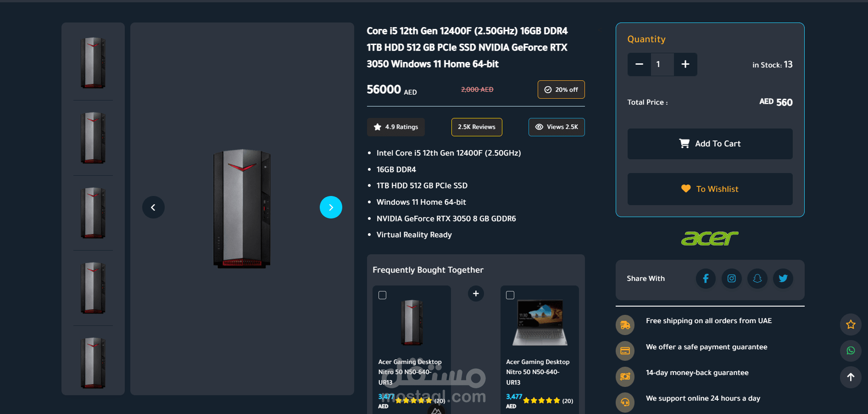Open the 2.5K Reviews tab
Screen dimensions: 868x414
(477, 127)
